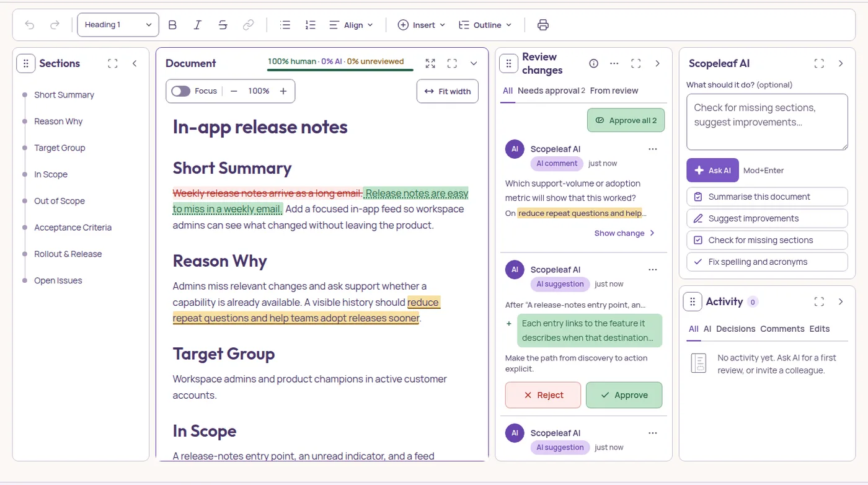Insert a hyperlink with the link icon
The image size is (868, 485).
tap(248, 25)
